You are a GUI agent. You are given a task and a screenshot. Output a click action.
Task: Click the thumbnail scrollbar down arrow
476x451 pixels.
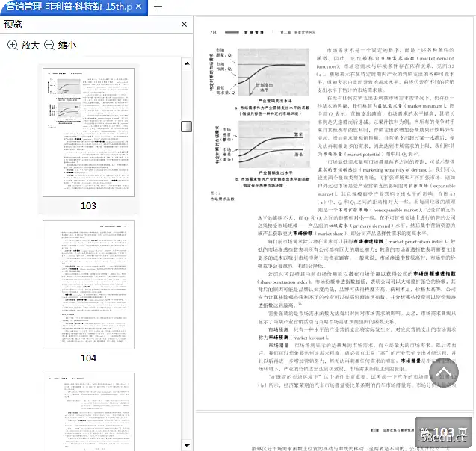pos(187,445)
